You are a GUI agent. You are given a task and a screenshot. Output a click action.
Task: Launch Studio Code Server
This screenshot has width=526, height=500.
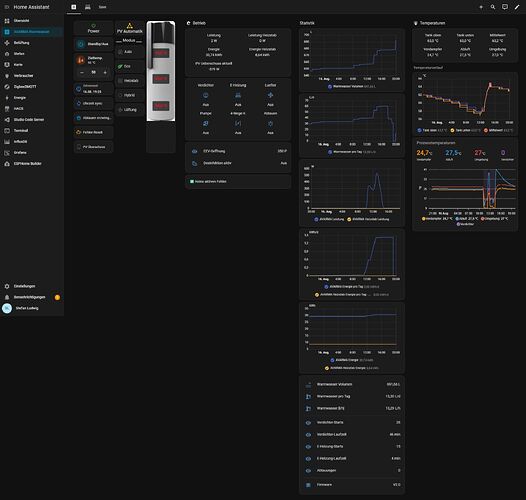32,119
